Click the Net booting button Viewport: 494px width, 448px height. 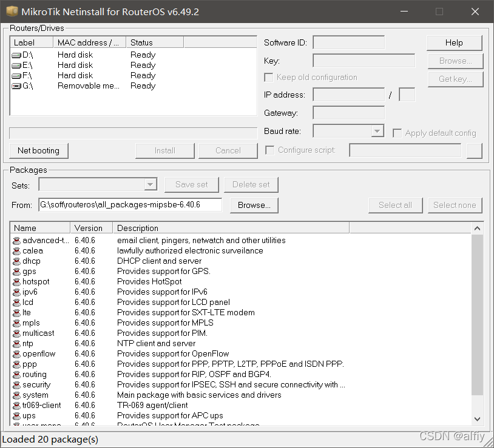pos(38,151)
